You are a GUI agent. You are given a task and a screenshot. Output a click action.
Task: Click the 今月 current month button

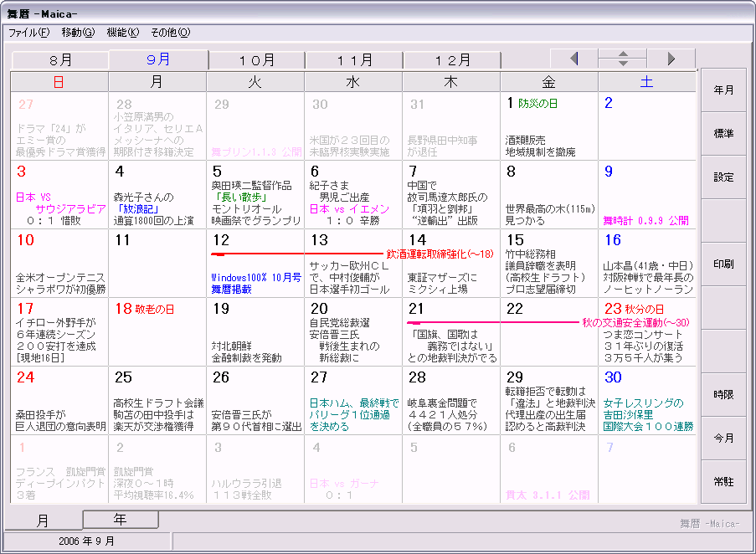(723, 438)
